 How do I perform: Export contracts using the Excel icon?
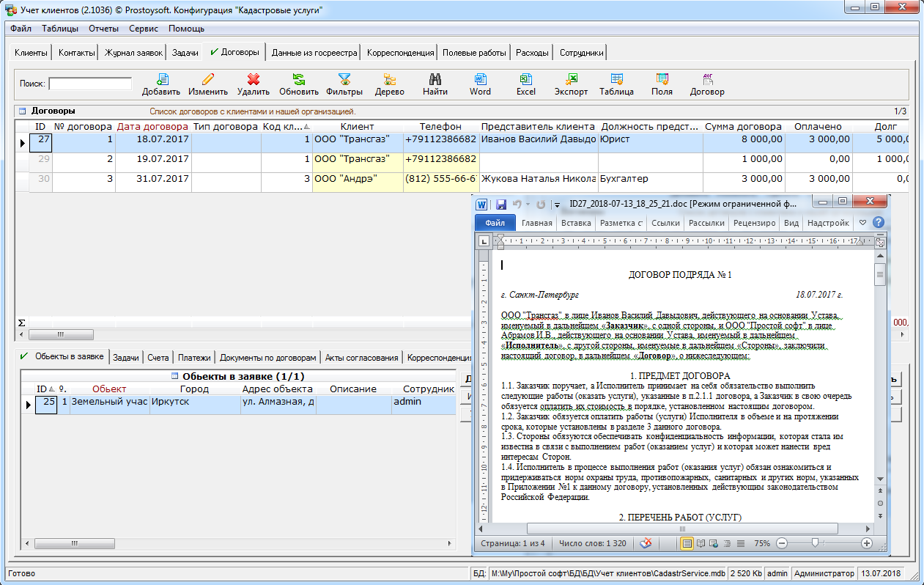[525, 80]
